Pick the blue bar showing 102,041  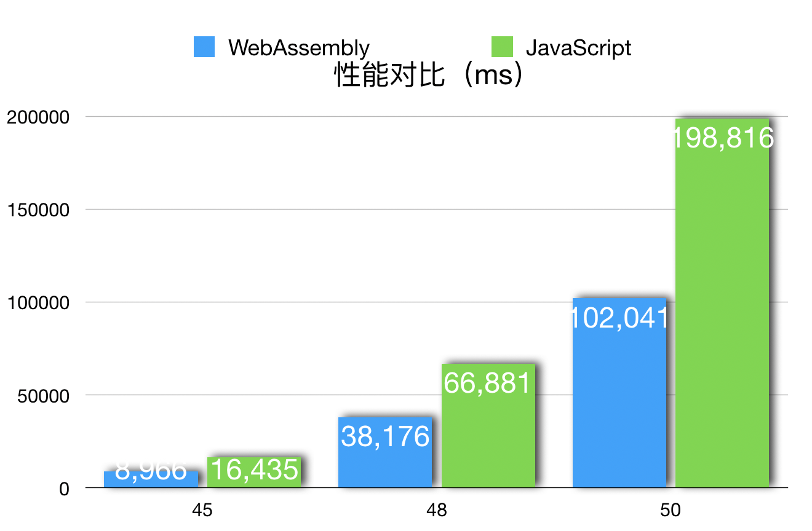(619, 393)
